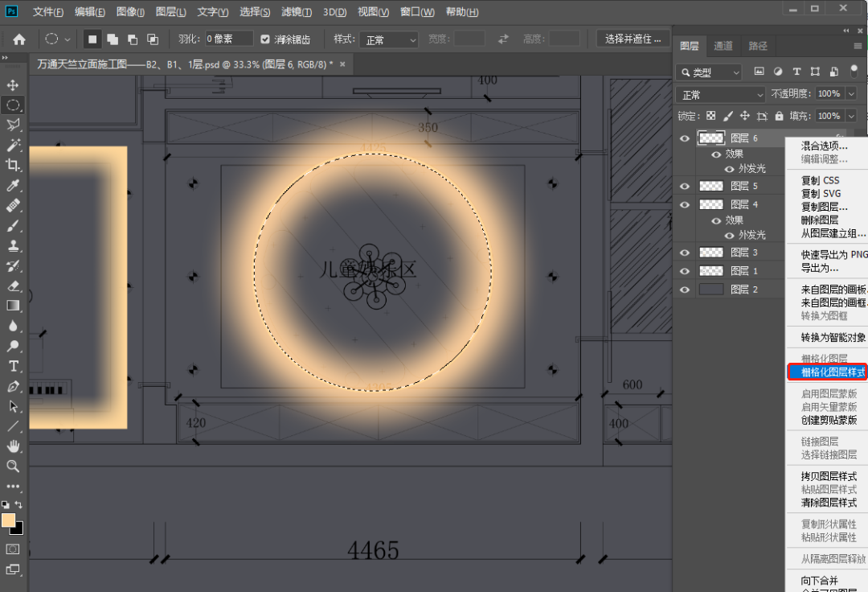
Task: Click the 羽化 feather input field
Action: pyautogui.click(x=229, y=39)
